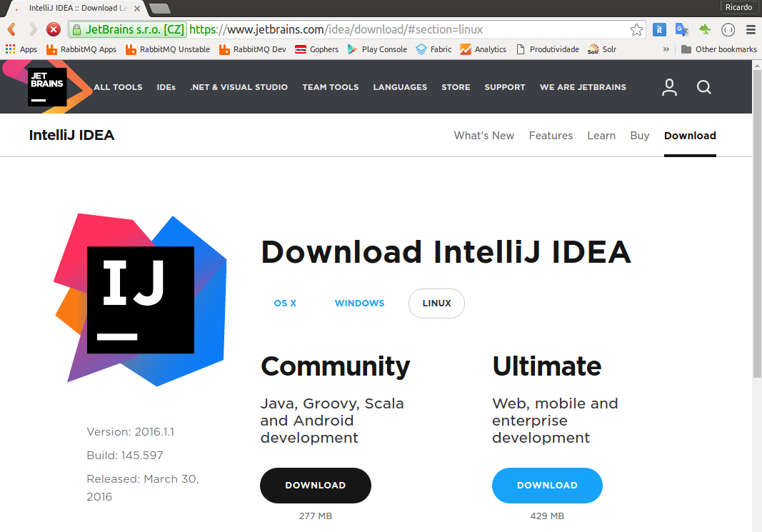The width and height of the screenshot is (762, 532).
Task: Go to Features section
Action: (551, 136)
